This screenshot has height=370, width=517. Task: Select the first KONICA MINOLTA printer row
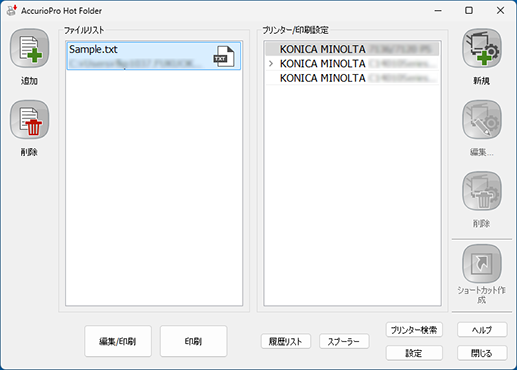[352, 49]
